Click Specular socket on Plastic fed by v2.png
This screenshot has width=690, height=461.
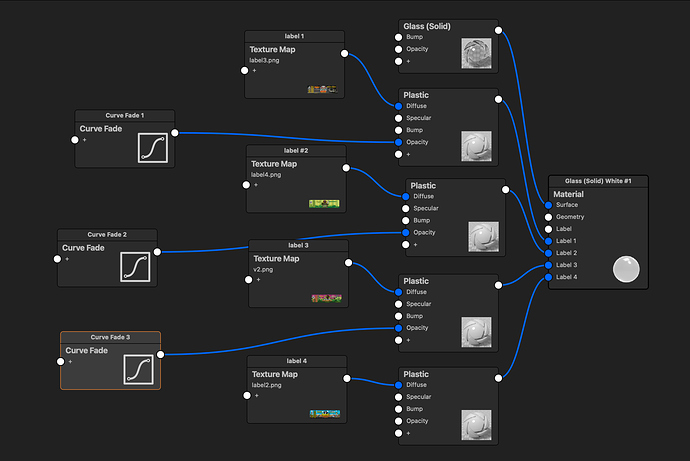[399, 304]
